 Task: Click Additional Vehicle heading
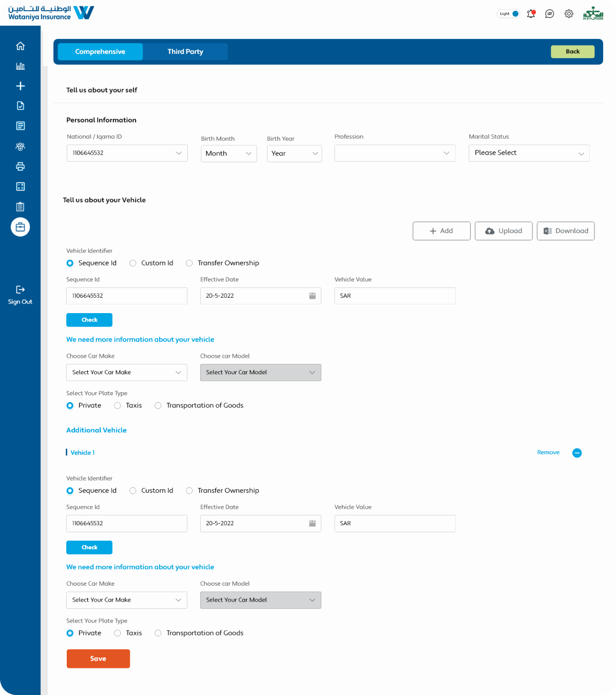pos(97,430)
